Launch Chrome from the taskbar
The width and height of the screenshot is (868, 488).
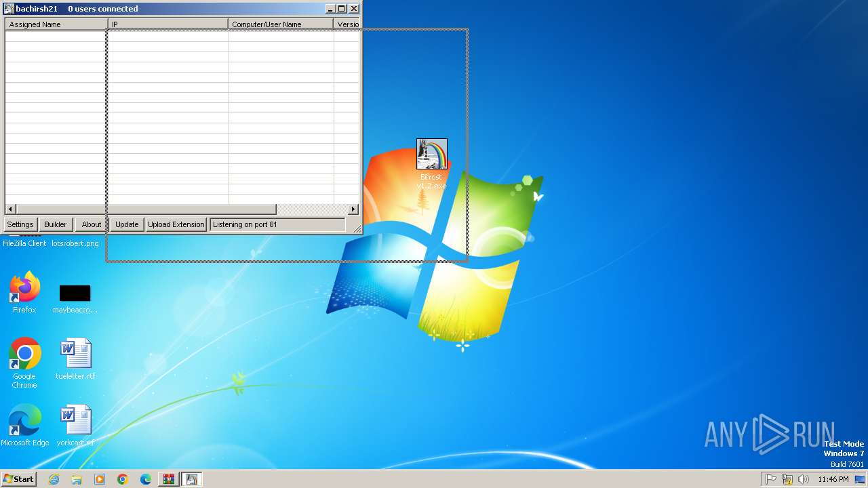click(x=123, y=479)
